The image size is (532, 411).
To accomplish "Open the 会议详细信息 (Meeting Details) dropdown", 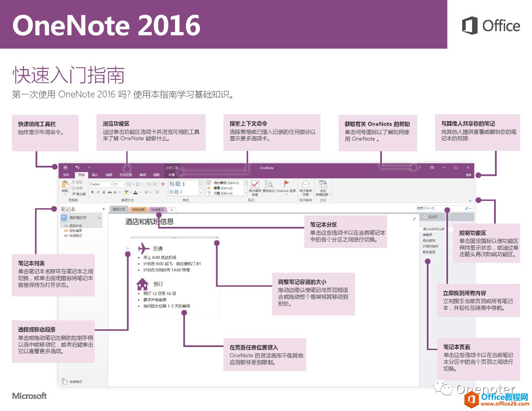I will point(323,188).
